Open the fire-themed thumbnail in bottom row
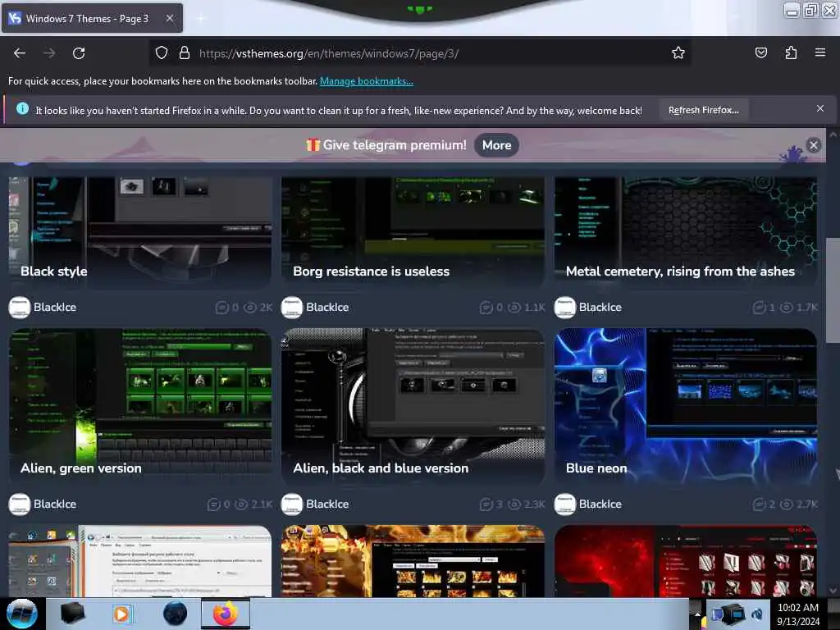 pos(413,561)
